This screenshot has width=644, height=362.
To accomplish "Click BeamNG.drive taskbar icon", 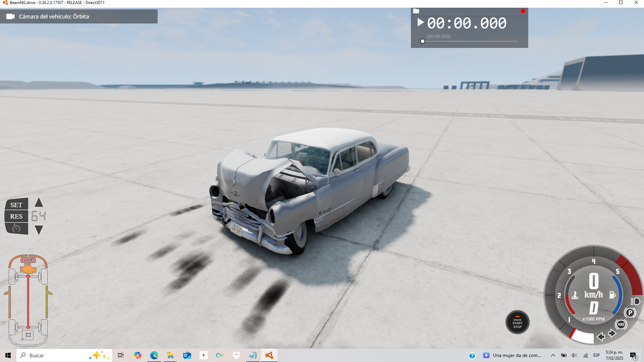I will [x=269, y=355].
